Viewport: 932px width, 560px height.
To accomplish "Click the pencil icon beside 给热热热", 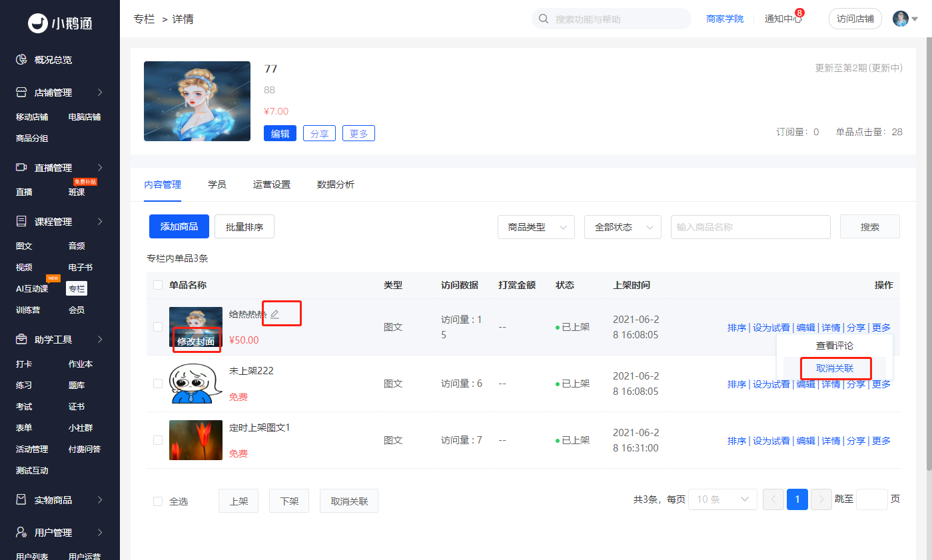I will [274, 314].
